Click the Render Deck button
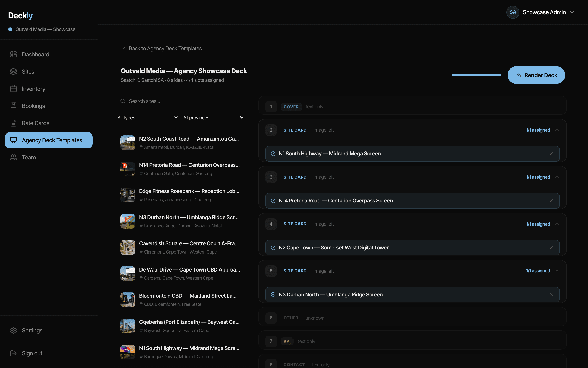 (x=536, y=75)
